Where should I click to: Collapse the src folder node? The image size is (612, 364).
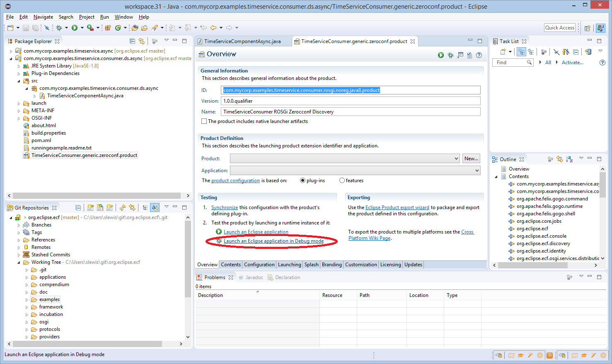point(19,81)
